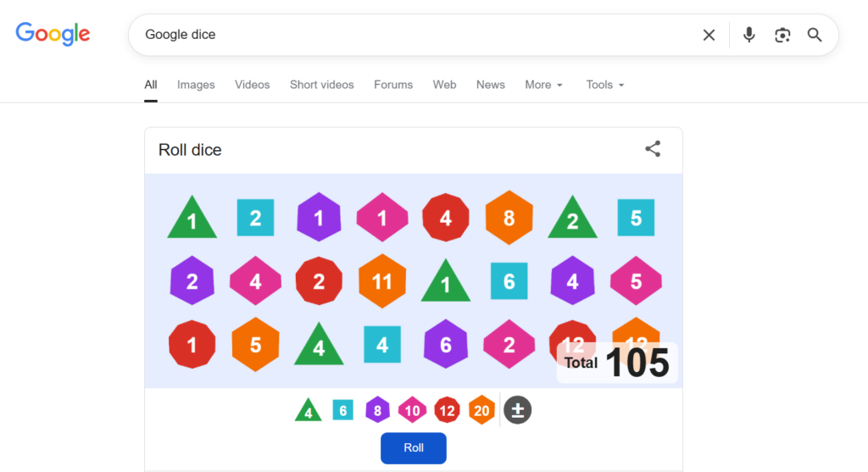Open the Tools dropdown

click(604, 85)
